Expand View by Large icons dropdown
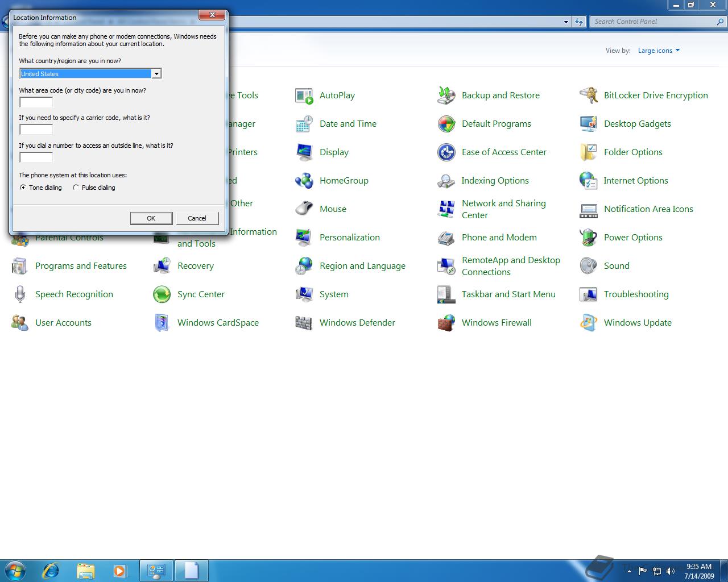This screenshot has height=582, width=728. (659, 51)
